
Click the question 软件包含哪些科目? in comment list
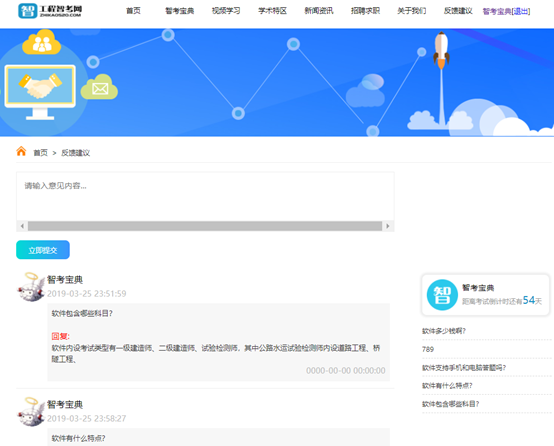[82, 313]
